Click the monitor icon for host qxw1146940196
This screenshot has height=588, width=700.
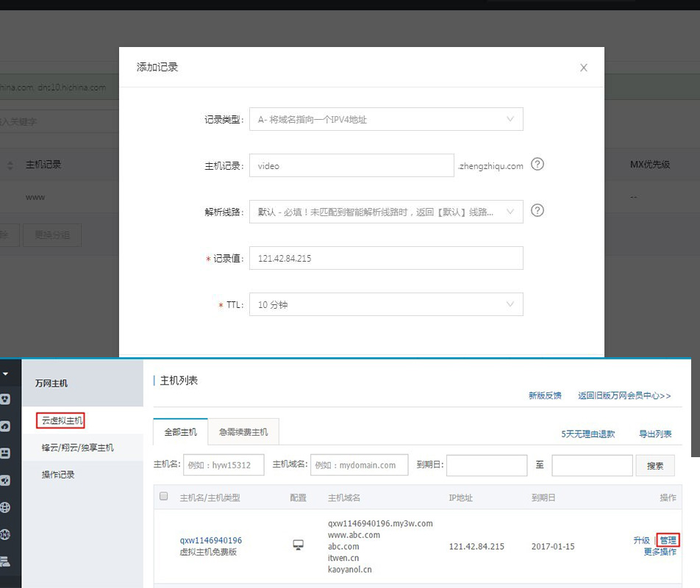point(298,544)
